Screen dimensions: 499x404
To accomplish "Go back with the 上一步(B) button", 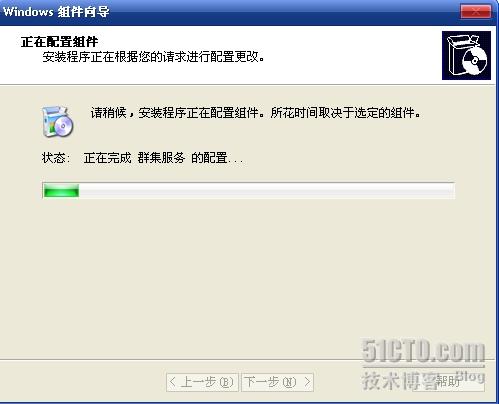I will (202, 382).
